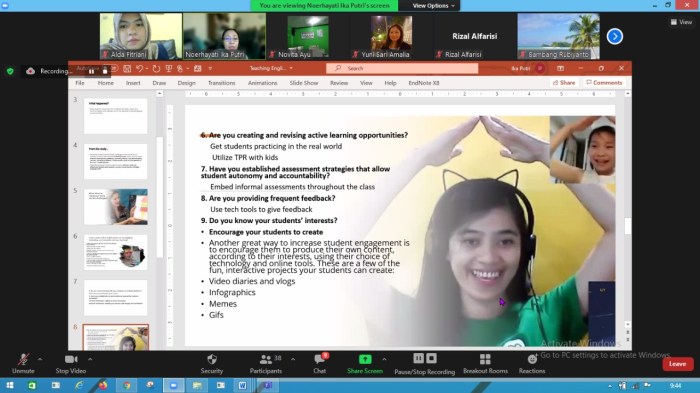
Task: Select Alda Fitriani's video tile
Action: pos(141,36)
